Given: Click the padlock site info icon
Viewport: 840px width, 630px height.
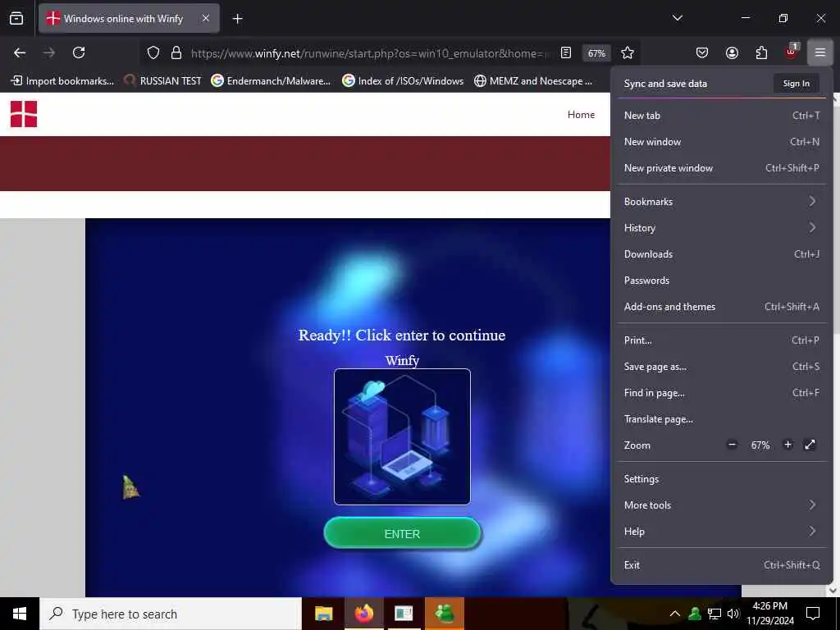Looking at the screenshot, I should (x=176, y=52).
